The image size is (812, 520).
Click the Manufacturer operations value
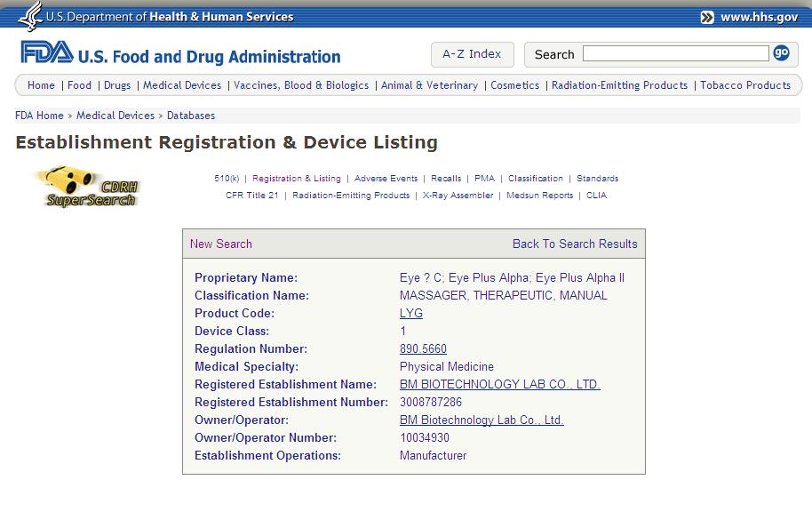[433, 455]
